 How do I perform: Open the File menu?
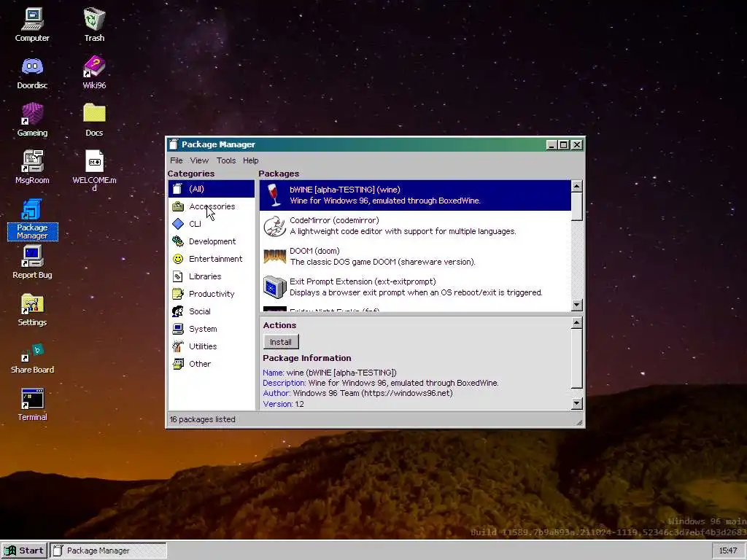177,160
